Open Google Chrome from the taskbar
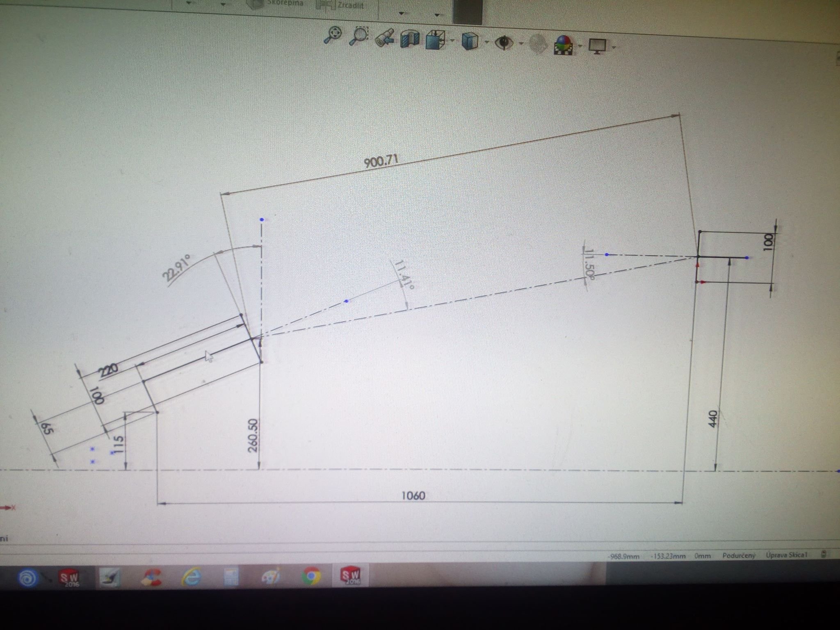 click(x=311, y=577)
